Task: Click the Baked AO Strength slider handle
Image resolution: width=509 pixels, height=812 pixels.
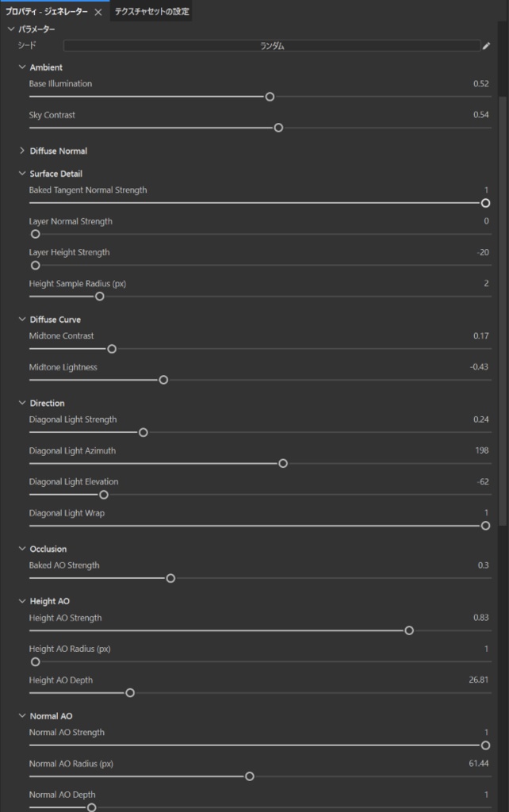Action: click(170, 578)
